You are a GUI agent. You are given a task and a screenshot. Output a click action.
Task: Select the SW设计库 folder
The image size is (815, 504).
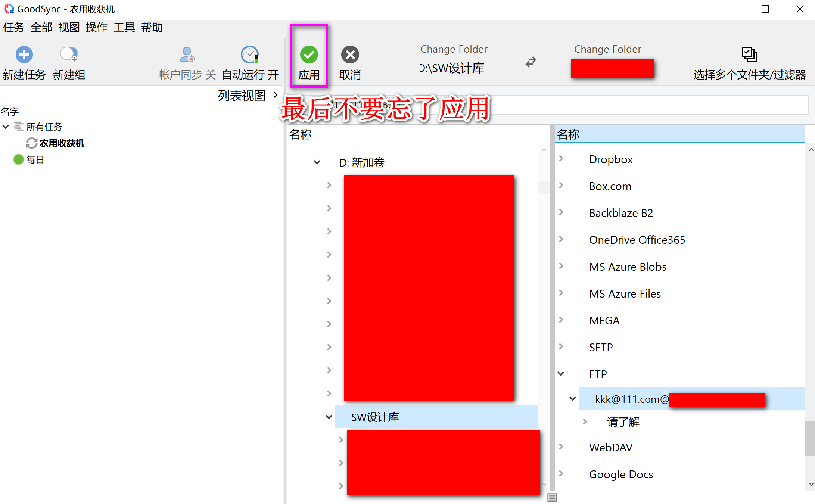436,417
